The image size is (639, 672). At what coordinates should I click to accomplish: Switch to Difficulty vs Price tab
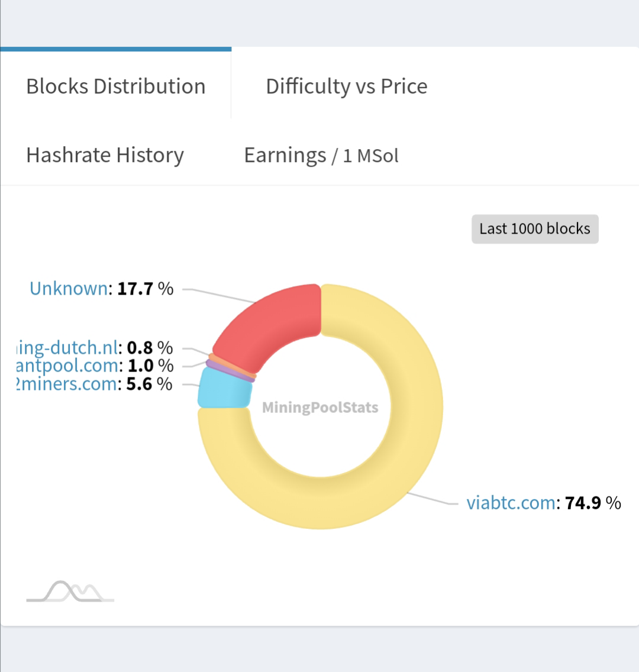pyautogui.click(x=346, y=86)
